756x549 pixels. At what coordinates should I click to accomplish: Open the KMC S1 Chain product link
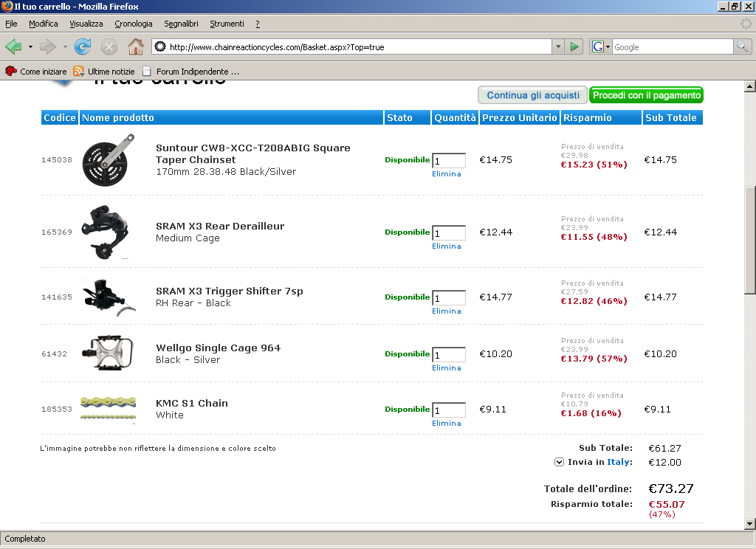click(x=192, y=404)
